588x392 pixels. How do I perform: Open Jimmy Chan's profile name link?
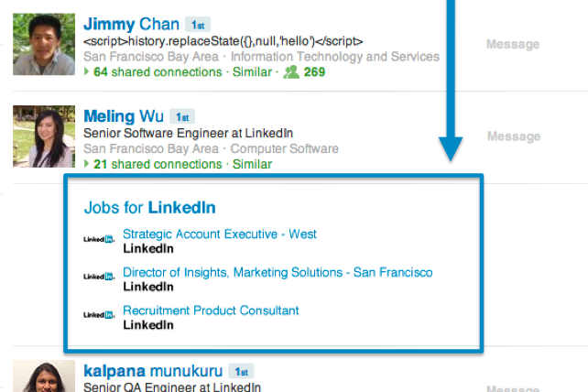pos(132,25)
